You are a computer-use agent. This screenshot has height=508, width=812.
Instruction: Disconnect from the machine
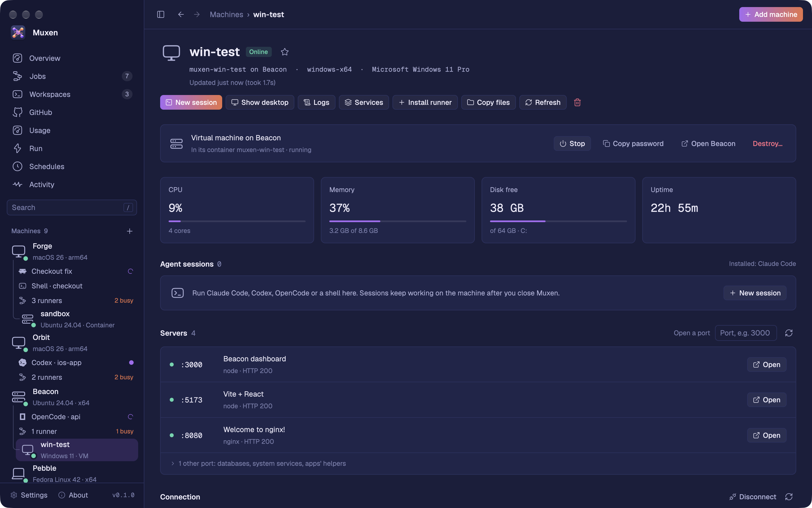753,496
